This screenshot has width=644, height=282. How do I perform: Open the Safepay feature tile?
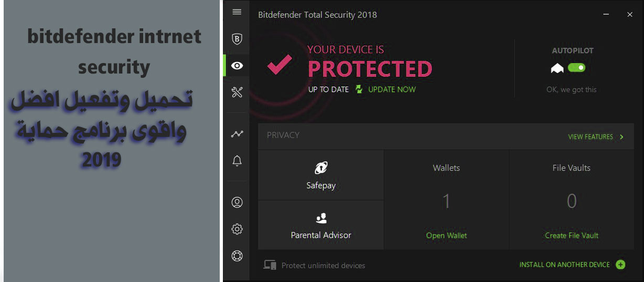coord(321,175)
